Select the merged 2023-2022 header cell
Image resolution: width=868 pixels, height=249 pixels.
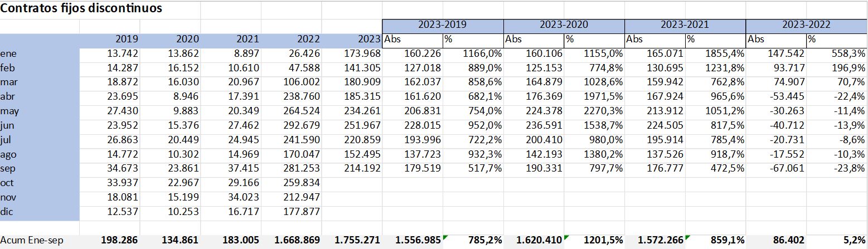(806, 25)
